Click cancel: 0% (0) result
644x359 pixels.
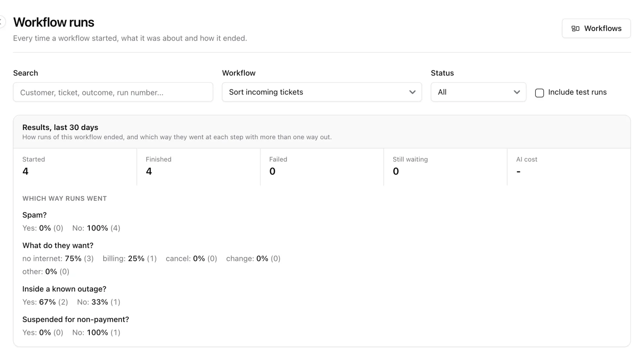coord(191,259)
